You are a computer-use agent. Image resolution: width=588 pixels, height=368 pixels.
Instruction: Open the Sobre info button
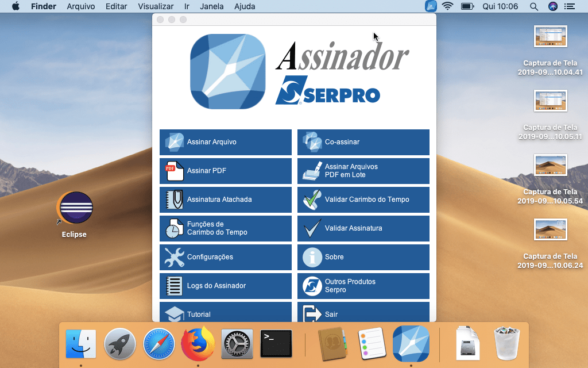point(312,257)
